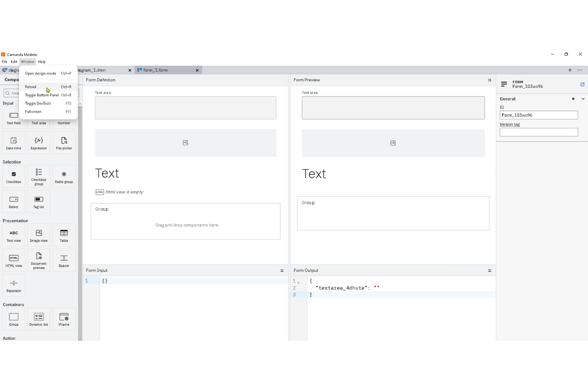Select the iFrame container component
The height and width of the screenshot is (392, 588).
coord(64,319)
